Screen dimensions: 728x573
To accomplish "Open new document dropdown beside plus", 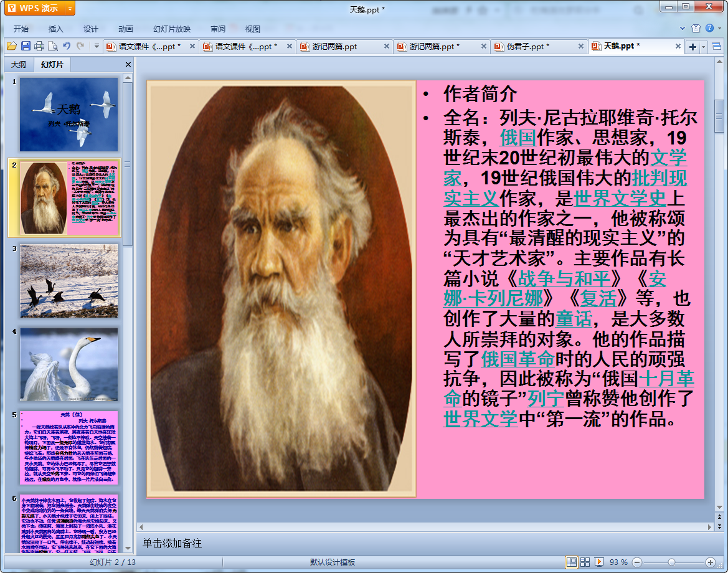I will (x=703, y=47).
